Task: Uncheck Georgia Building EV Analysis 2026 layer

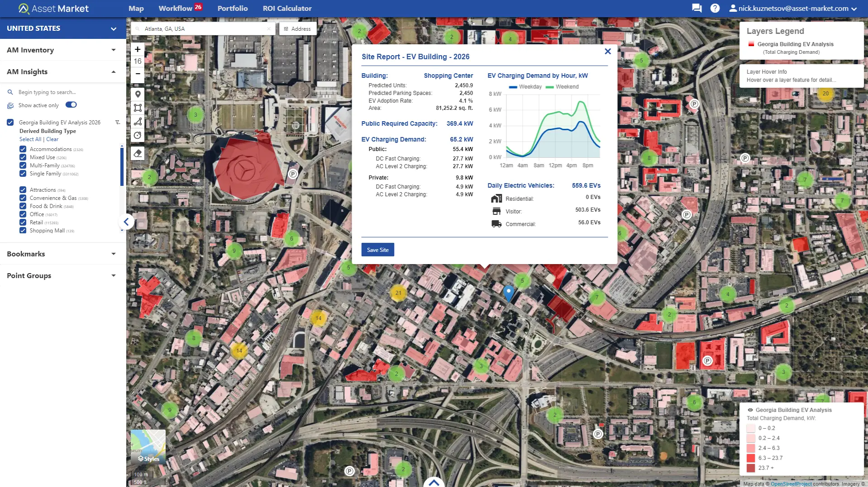Action: tap(10, 123)
